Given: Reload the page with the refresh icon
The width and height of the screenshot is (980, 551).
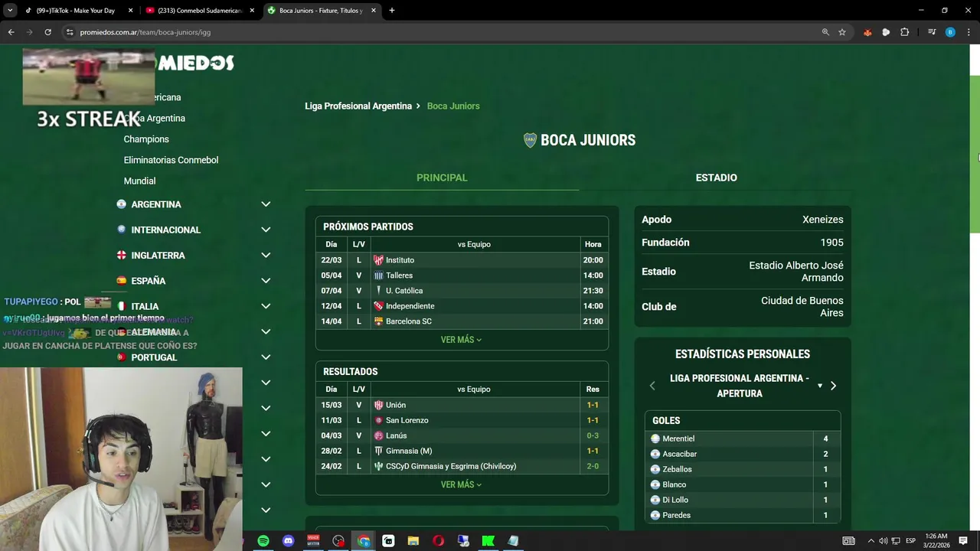Looking at the screenshot, I should 47,32.
